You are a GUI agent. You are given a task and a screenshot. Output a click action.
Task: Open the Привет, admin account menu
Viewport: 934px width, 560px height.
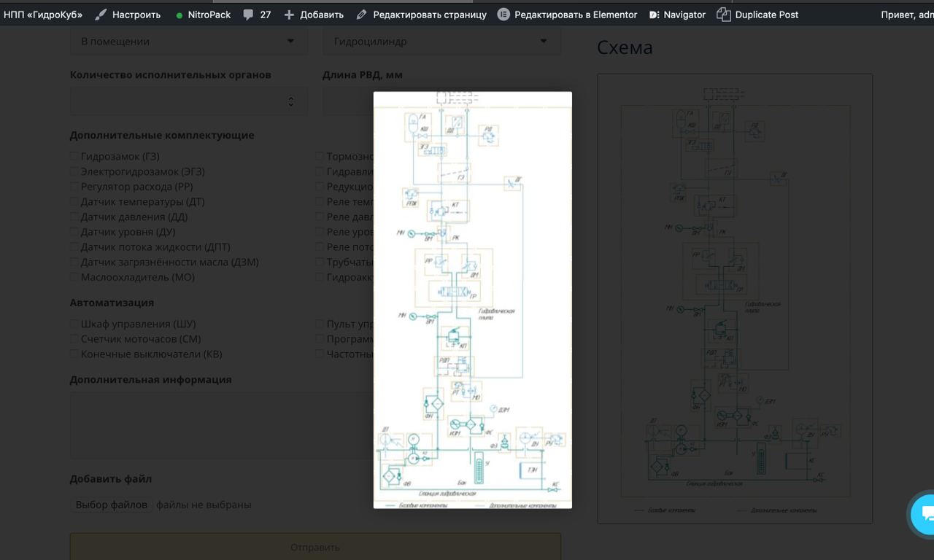[x=907, y=15]
